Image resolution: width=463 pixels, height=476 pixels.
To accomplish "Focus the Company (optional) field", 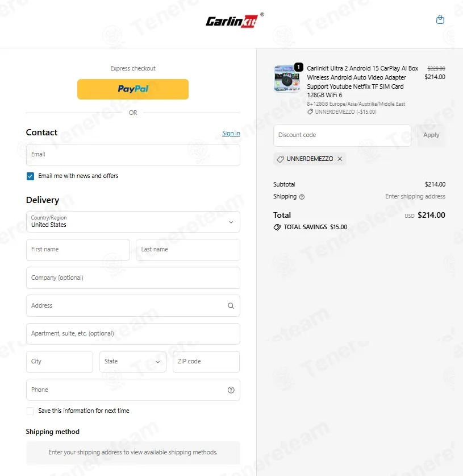I will (133, 278).
